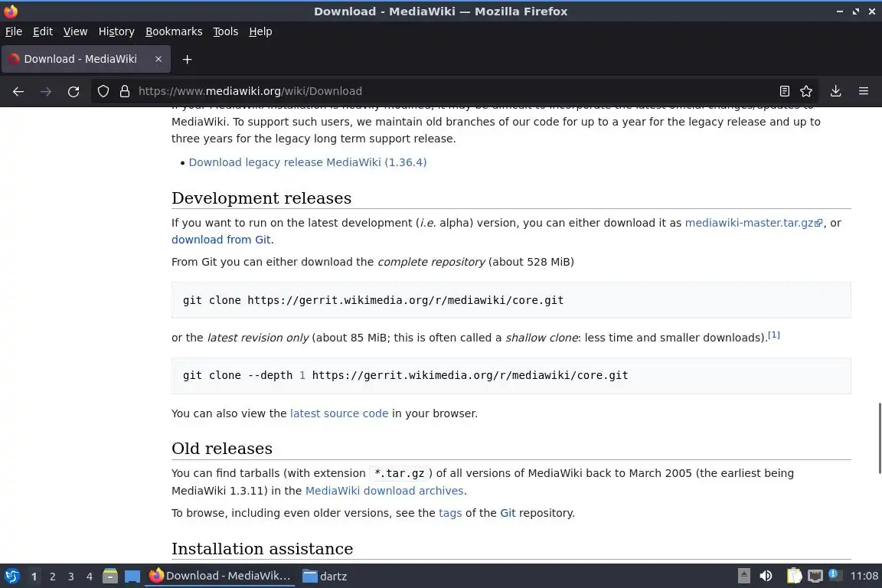Screen dimensions: 882x588
Task: Click the 11:08 clock
Action: coord(864,576)
